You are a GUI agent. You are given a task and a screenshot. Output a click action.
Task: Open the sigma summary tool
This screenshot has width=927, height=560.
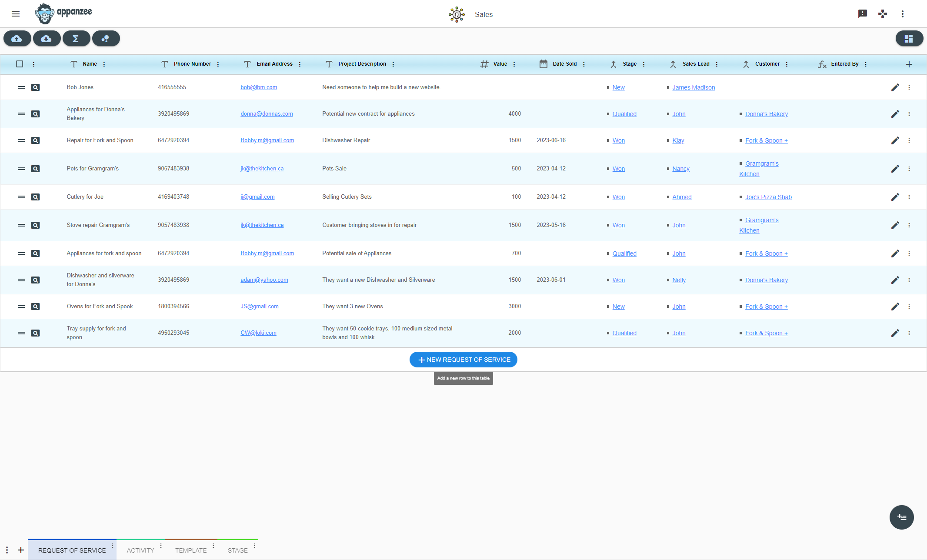pyautogui.click(x=76, y=39)
